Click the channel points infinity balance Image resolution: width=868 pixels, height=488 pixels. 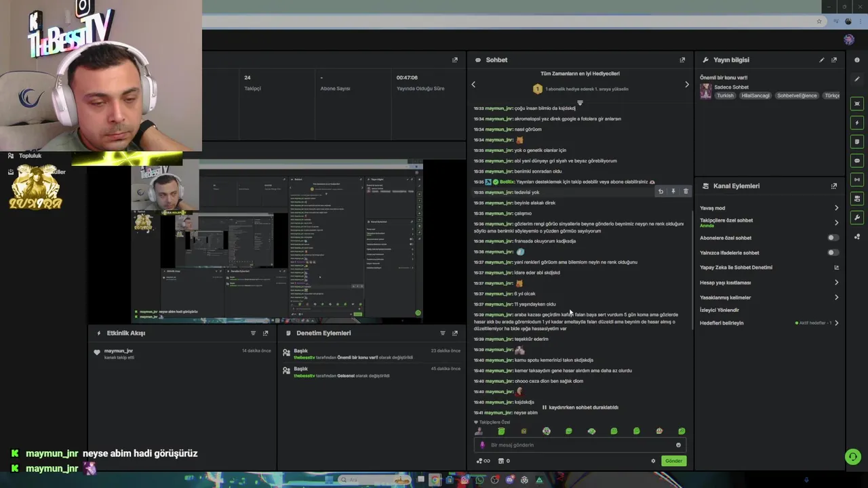tap(483, 461)
